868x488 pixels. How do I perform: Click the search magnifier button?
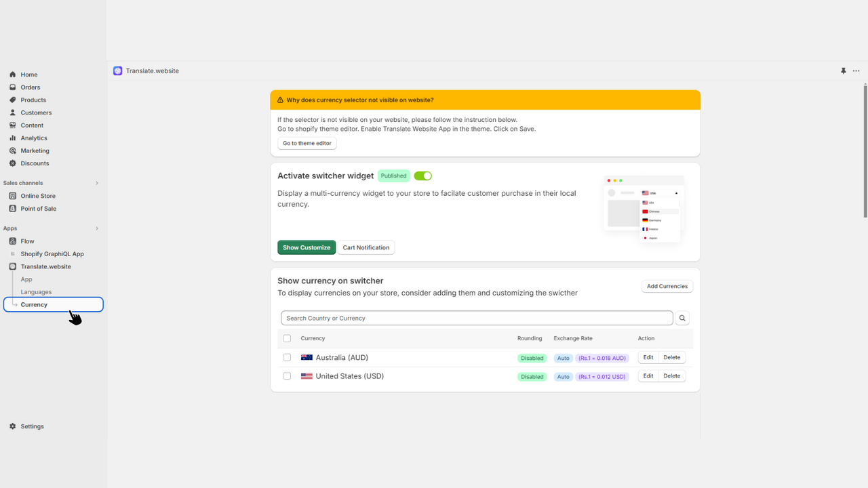pos(682,318)
